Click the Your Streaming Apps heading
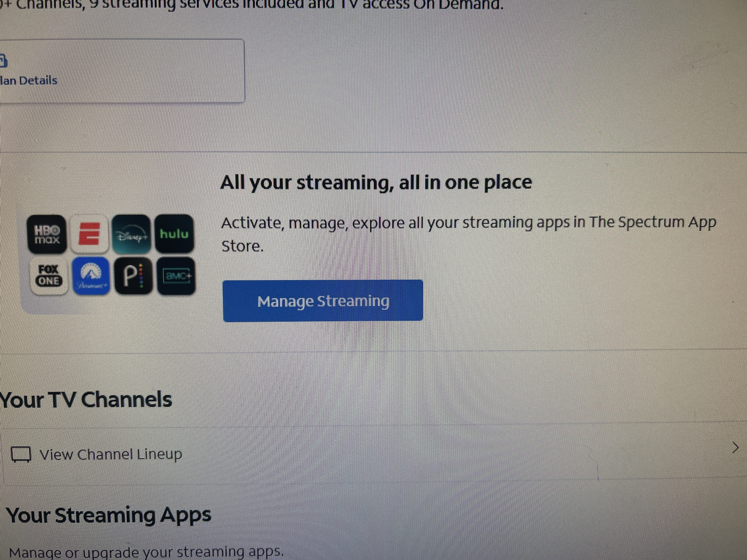This screenshot has height=560, width=747. tap(109, 515)
